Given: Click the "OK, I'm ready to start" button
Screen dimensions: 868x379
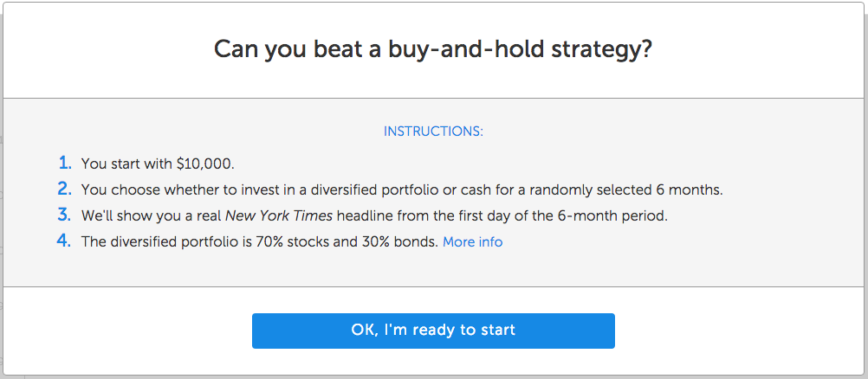Looking at the screenshot, I should point(433,331).
